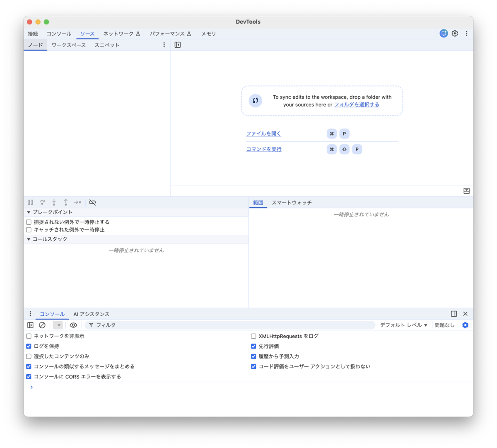Screen dimensions: 497x448
Task: Click the pause script execution icon
Action: [30, 202]
